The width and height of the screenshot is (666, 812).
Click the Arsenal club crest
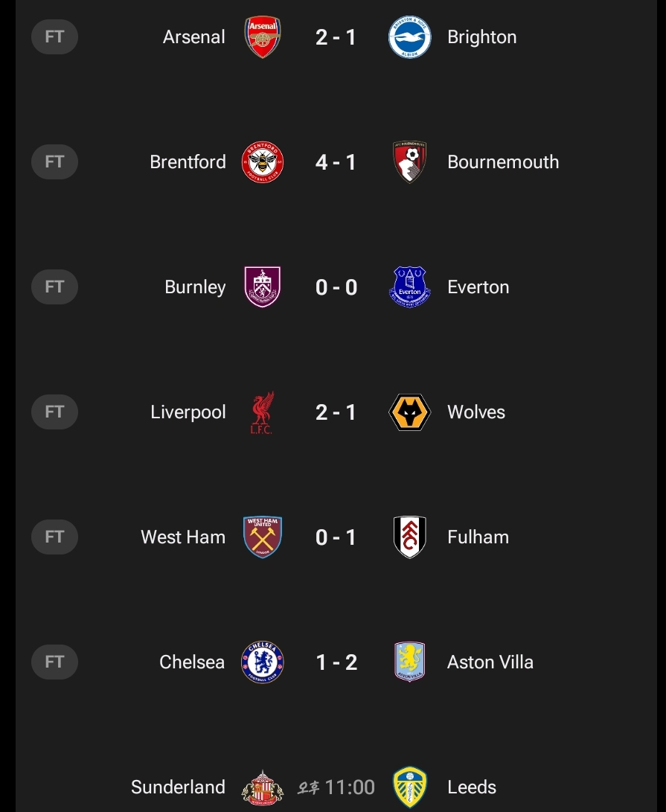263,37
